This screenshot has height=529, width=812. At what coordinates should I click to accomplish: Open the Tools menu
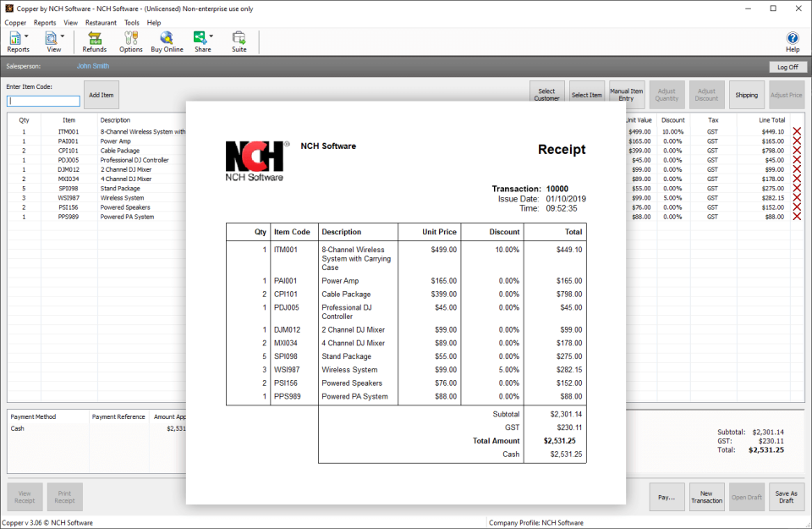click(x=132, y=23)
